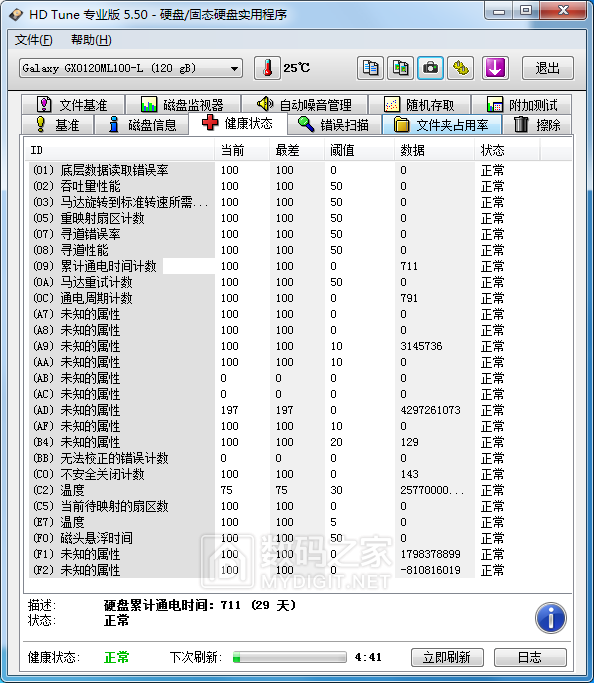Viewport: 594px width, 683px height.
Task: Switch to the 错误扫描 tab
Action: tap(334, 125)
